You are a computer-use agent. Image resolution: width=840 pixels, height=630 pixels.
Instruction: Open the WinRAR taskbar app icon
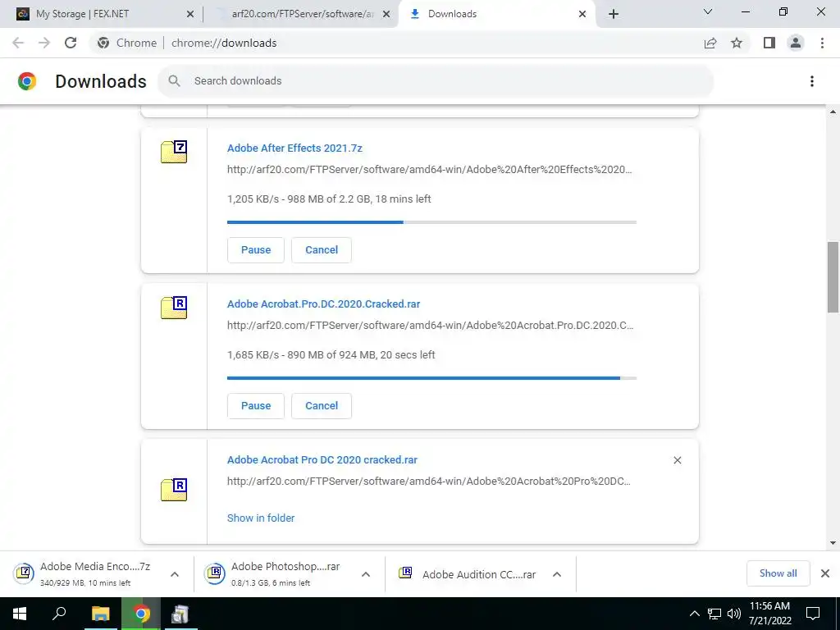[x=180, y=614]
